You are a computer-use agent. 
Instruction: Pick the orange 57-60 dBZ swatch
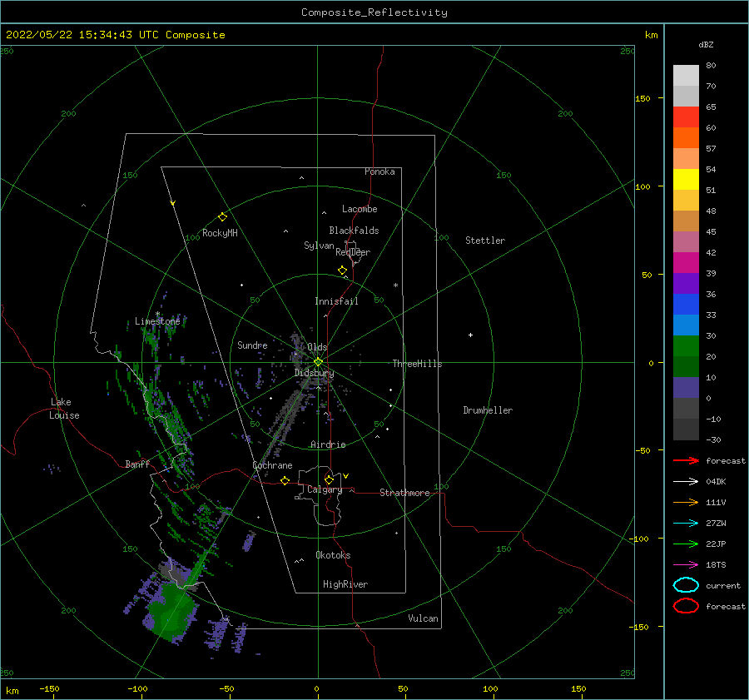[686, 138]
